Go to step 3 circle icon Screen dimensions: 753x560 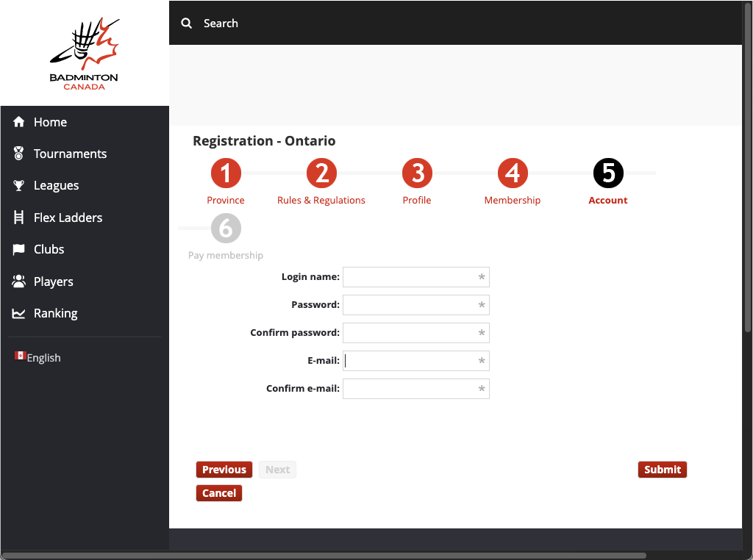(x=417, y=173)
